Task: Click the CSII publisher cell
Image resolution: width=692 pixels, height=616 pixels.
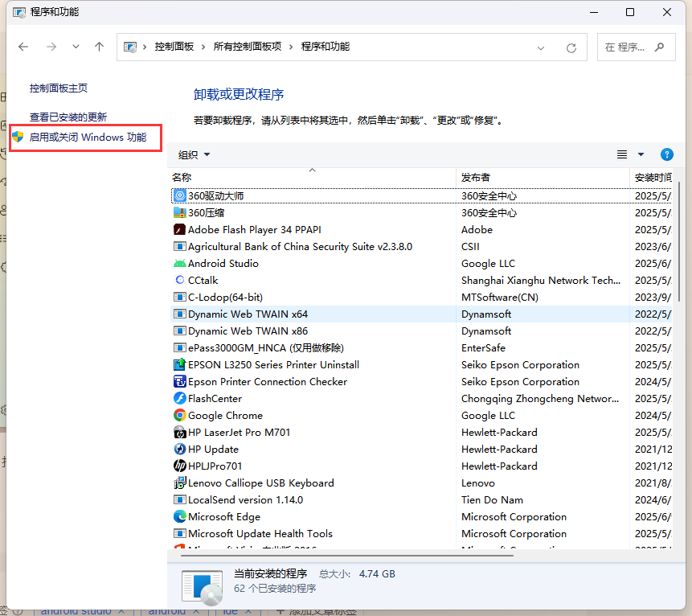Action: pyautogui.click(x=470, y=246)
